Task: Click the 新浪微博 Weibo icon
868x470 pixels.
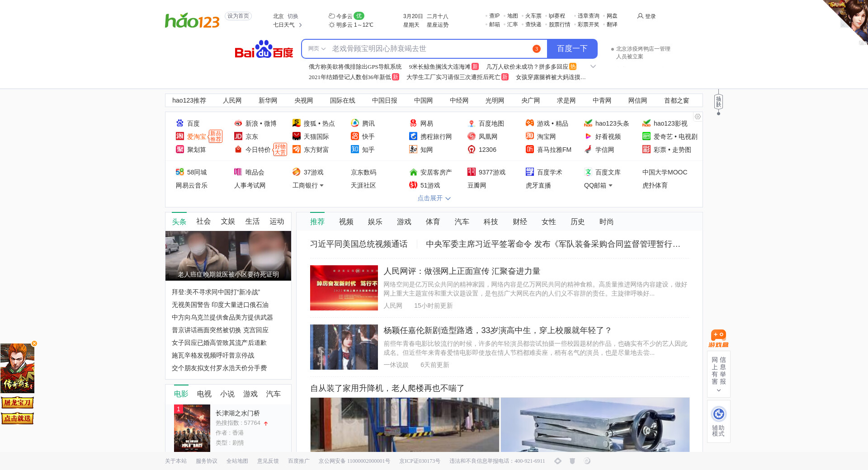Action: click(x=238, y=123)
